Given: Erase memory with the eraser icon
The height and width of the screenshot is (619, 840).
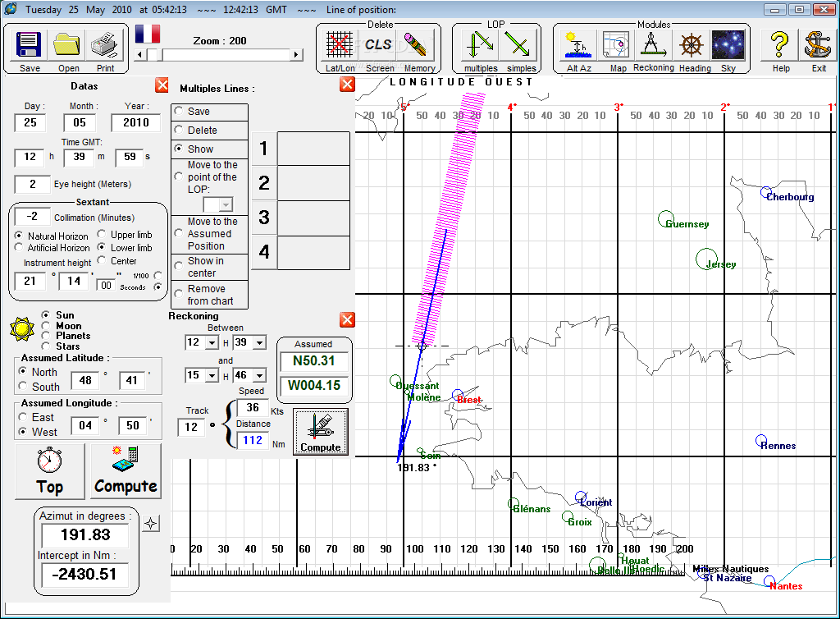Looking at the screenshot, I should [x=416, y=44].
